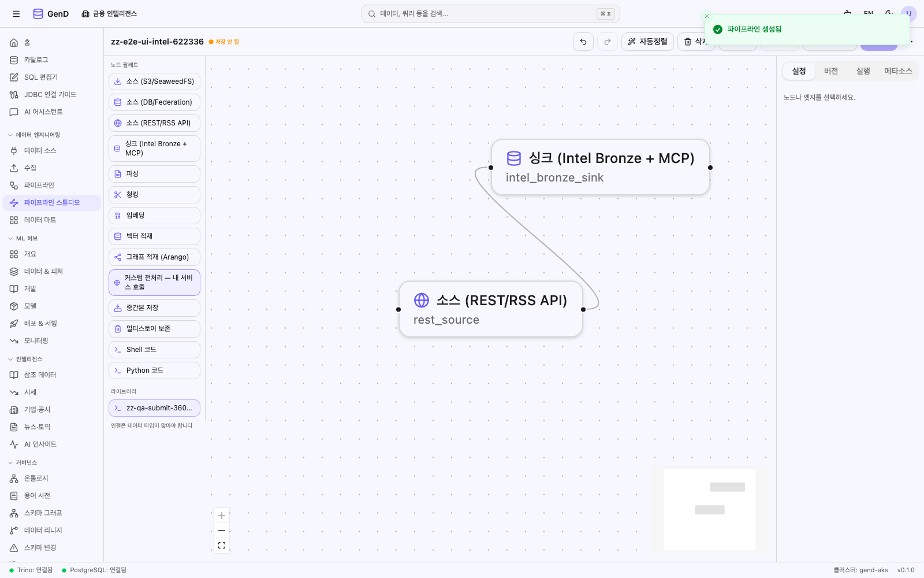Redo the pipeline change
Image resolution: width=924 pixels, height=578 pixels.
click(x=608, y=42)
